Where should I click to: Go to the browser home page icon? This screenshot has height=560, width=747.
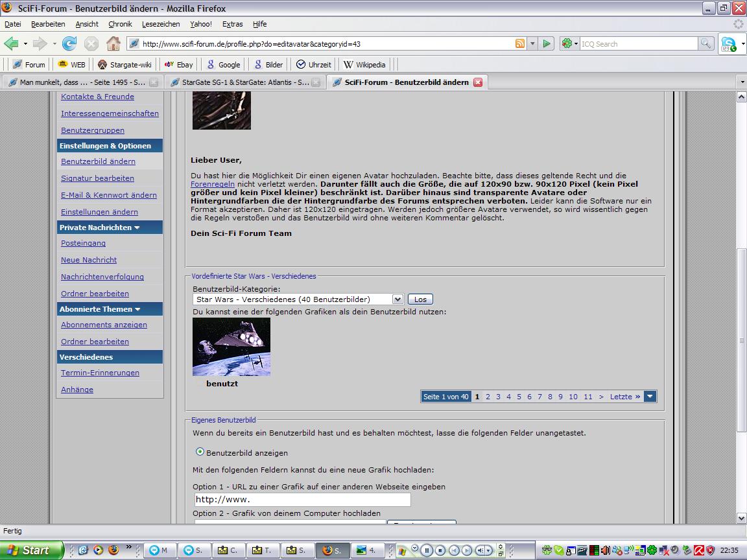(x=113, y=43)
